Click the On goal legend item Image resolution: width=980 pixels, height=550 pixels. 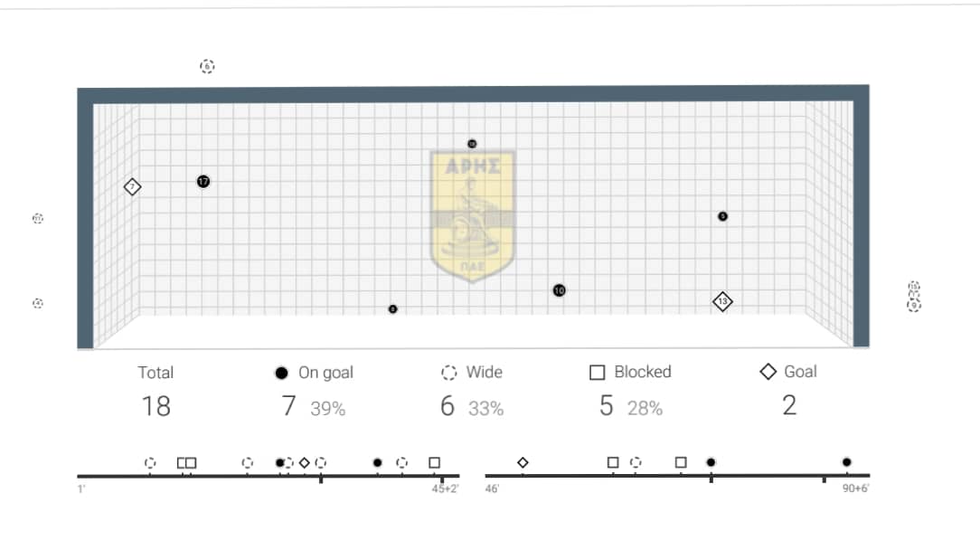point(314,373)
